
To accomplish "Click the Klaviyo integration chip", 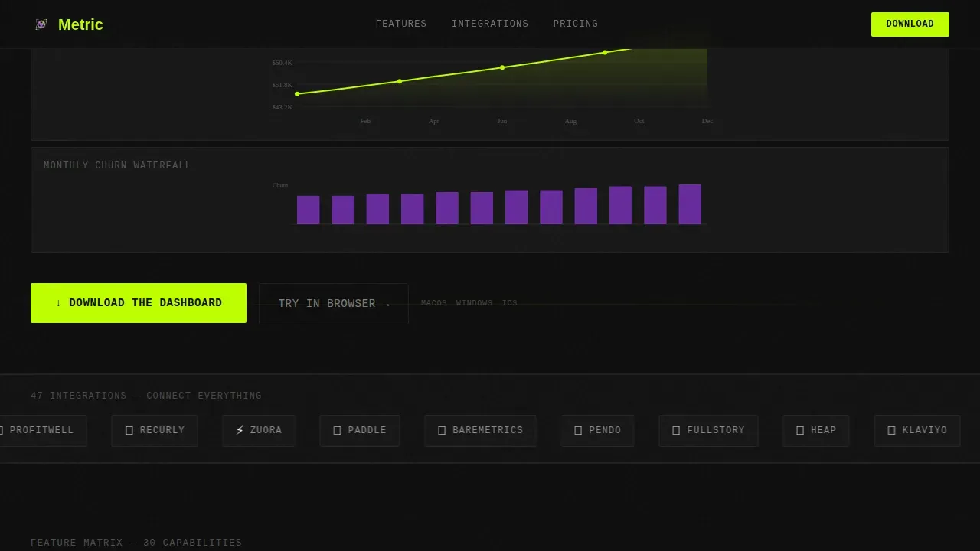I will click(x=917, y=430).
